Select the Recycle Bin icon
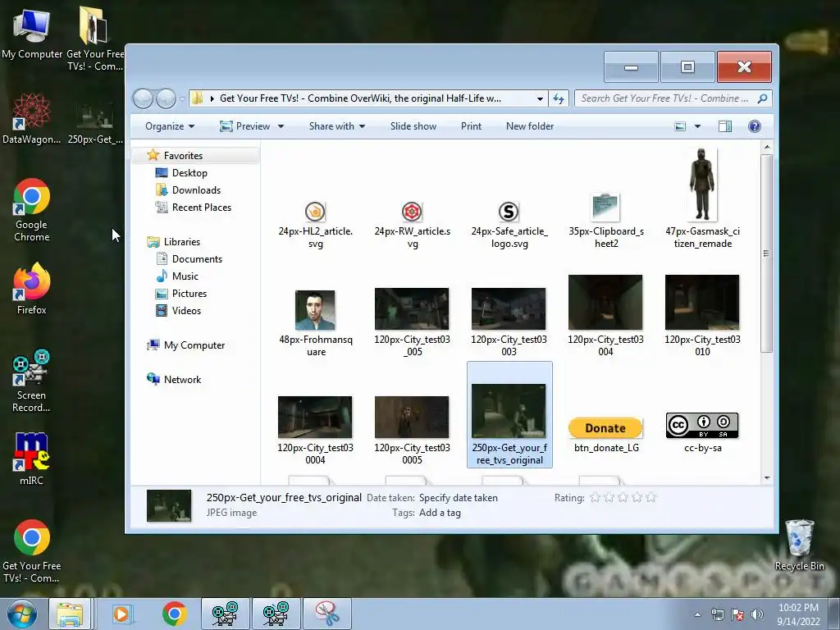The height and width of the screenshot is (630, 840). click(799, 545)
